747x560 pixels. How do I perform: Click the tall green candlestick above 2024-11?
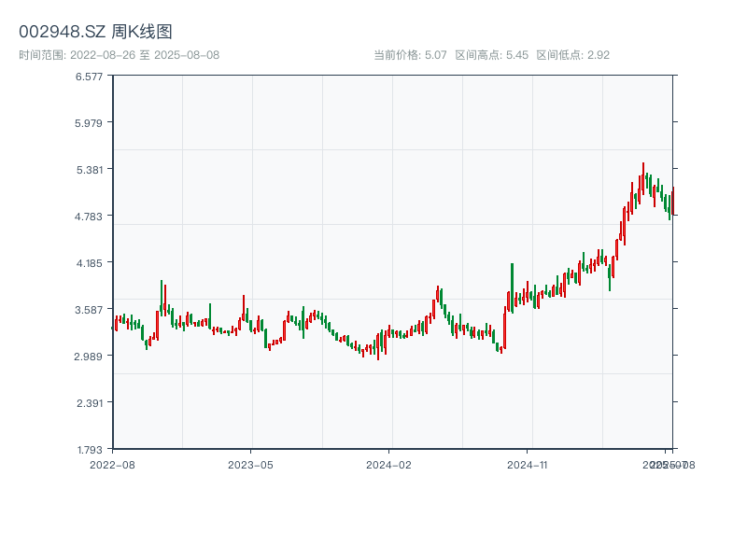(x=512, y=285)
